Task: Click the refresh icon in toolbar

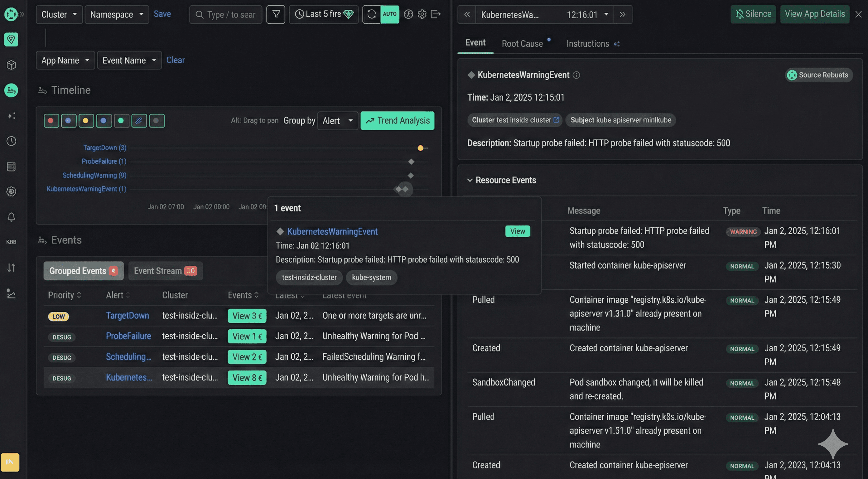Action: [x=371, y=14]
